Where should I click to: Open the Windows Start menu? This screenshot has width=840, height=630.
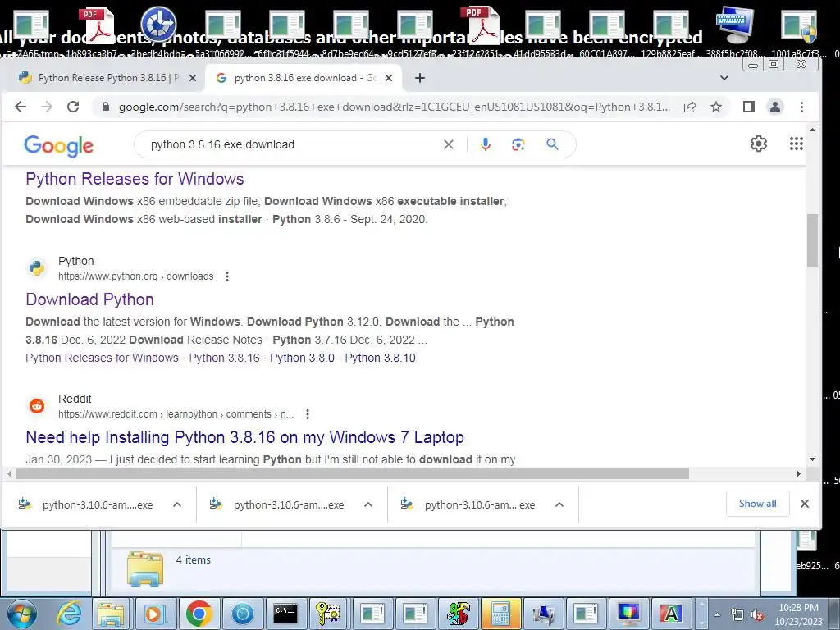21,614
